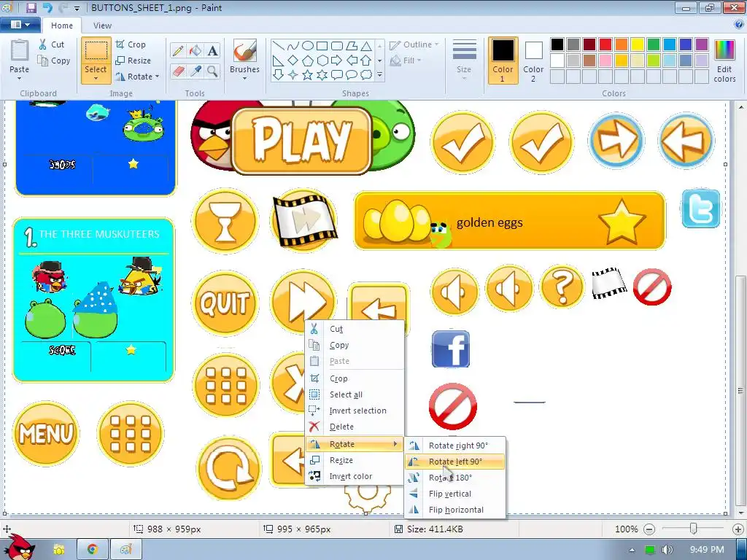Customize Quick Access Toolbar dropdown arrow
Screen dimensions: 747x560
(x=77, y=8)
